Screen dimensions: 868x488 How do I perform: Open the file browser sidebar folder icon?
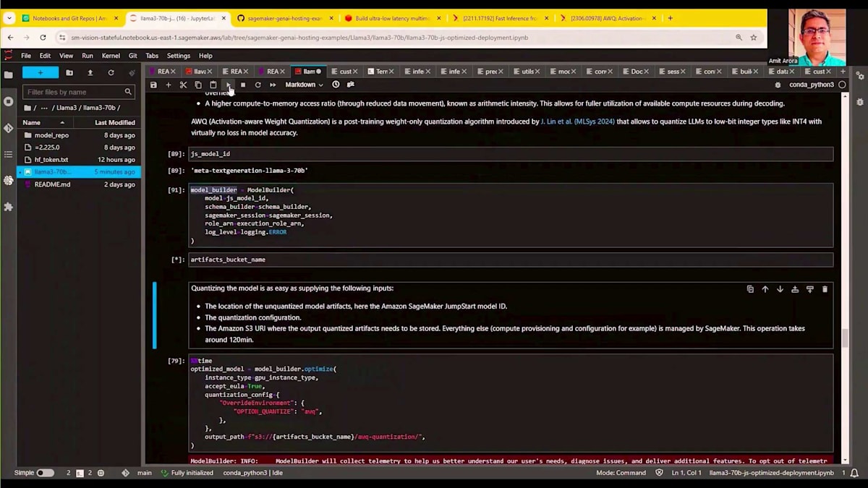click(x=8, y=74)
